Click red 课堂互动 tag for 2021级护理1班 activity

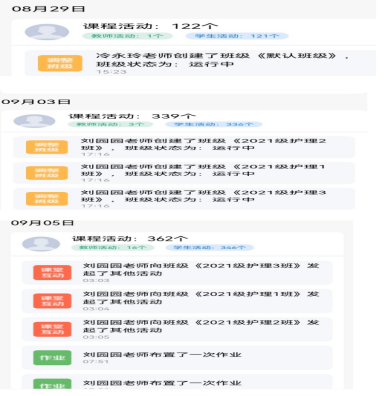(x=52, y=301)
